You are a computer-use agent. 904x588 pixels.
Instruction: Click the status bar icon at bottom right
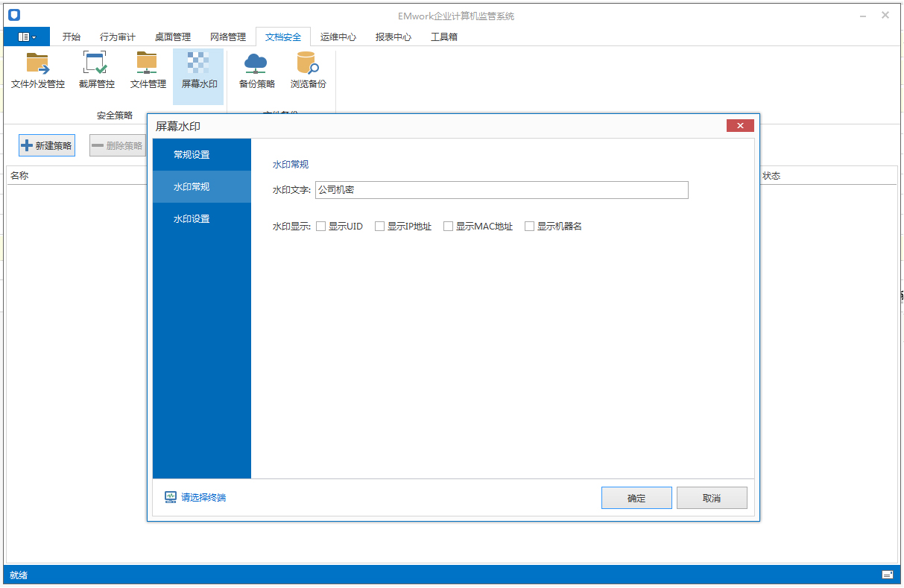point(887,575)
